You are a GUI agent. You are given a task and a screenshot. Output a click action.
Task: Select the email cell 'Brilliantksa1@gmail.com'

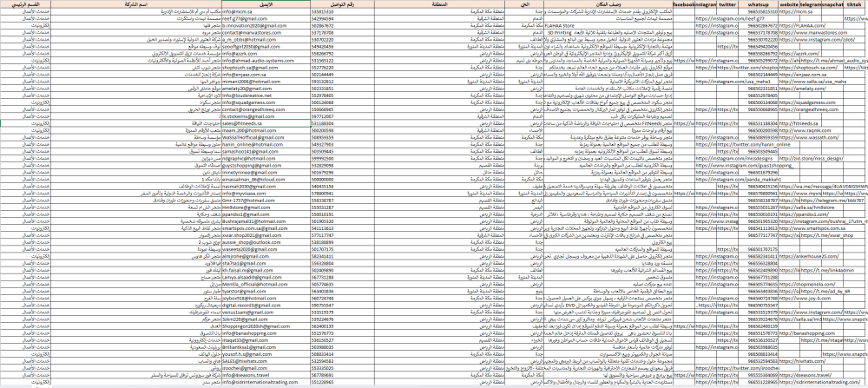click(266, 347)
